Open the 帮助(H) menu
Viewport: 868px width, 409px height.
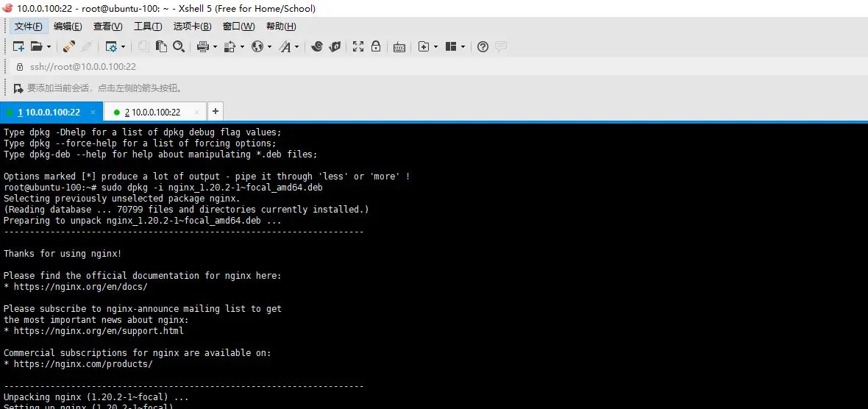[281, 26]
